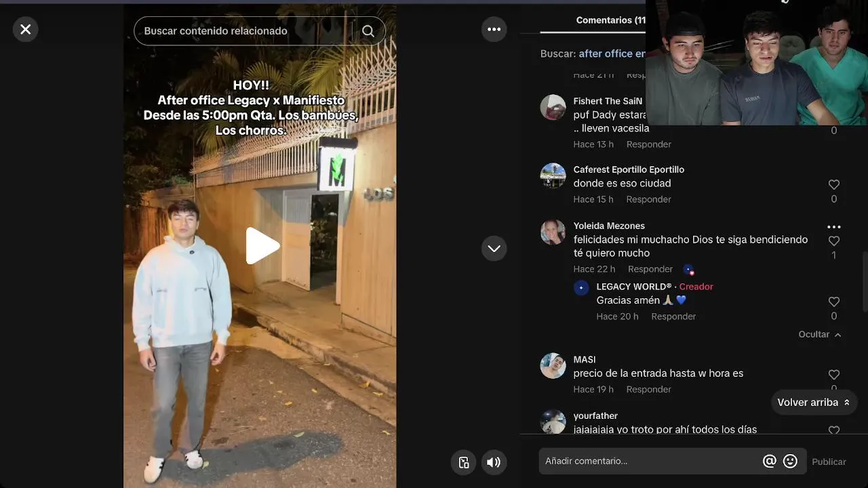868x488 pixels.
Task: Click the 'Hace 22 h' timestamp
Action: point(594,269)
